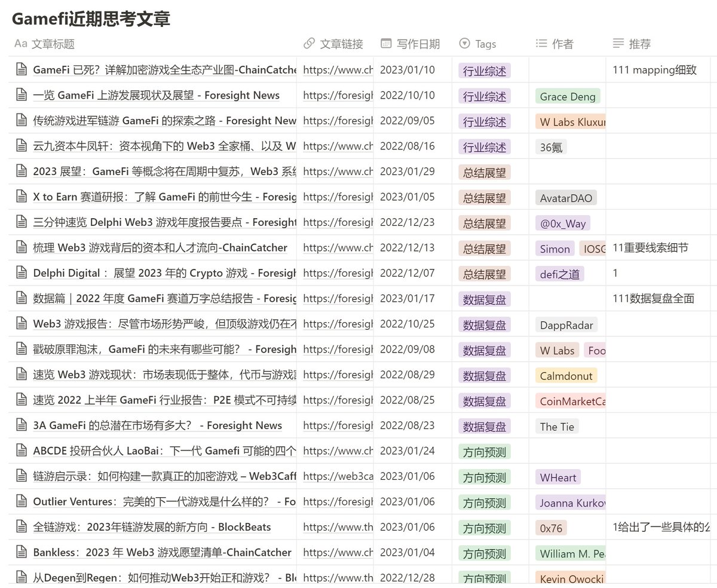Viewport: 717px width, 588px height.
Task: Open the Tags column header menu
Action: coord(478,44)
